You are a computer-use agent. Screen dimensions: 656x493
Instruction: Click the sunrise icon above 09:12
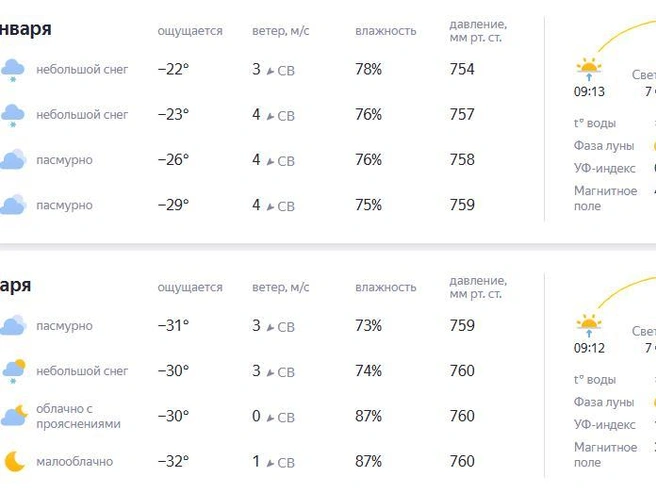point(589,325)
